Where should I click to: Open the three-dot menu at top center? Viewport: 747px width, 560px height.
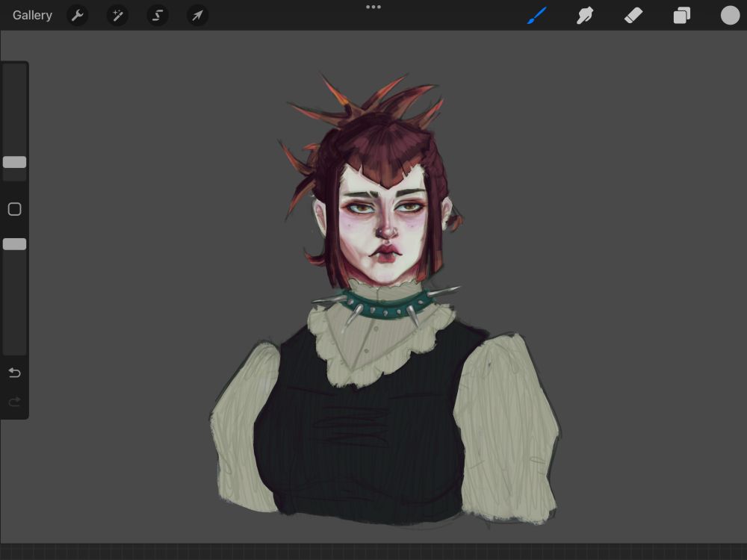[373, 7]
